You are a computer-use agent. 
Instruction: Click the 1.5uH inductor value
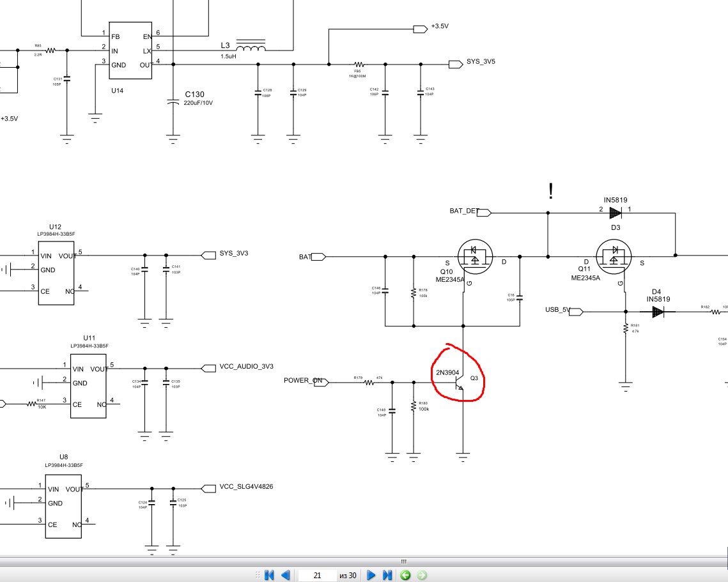228,56
